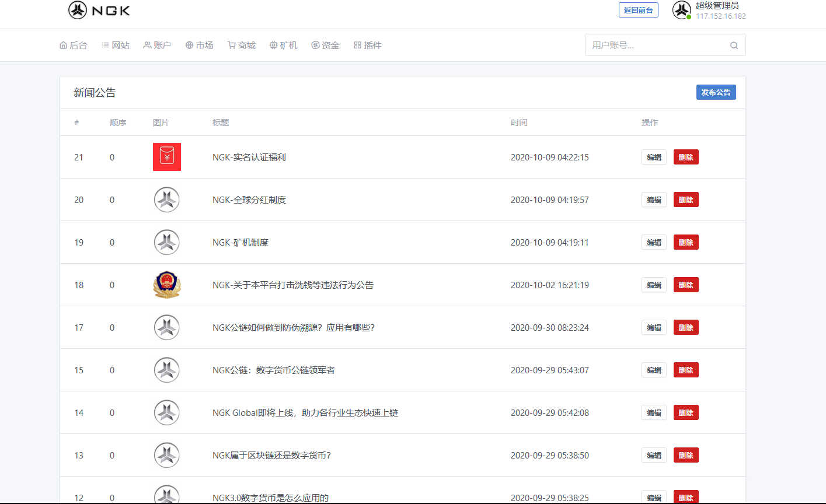Open the 后台 home menu

(74, 45)
